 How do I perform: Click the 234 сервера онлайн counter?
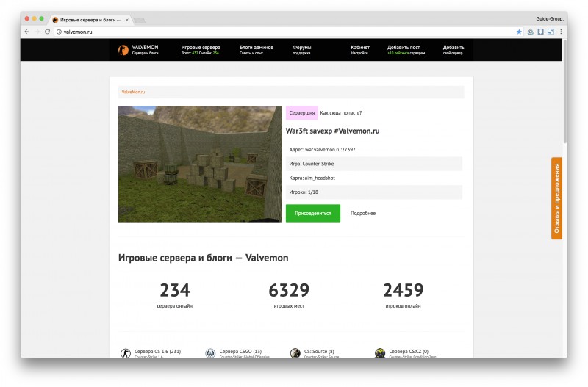175,294
